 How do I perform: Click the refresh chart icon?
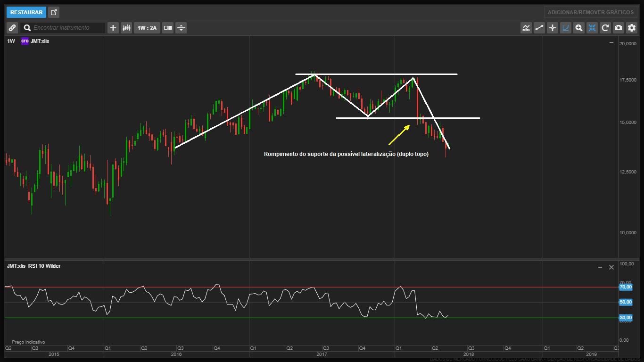[x=605, y=28]
